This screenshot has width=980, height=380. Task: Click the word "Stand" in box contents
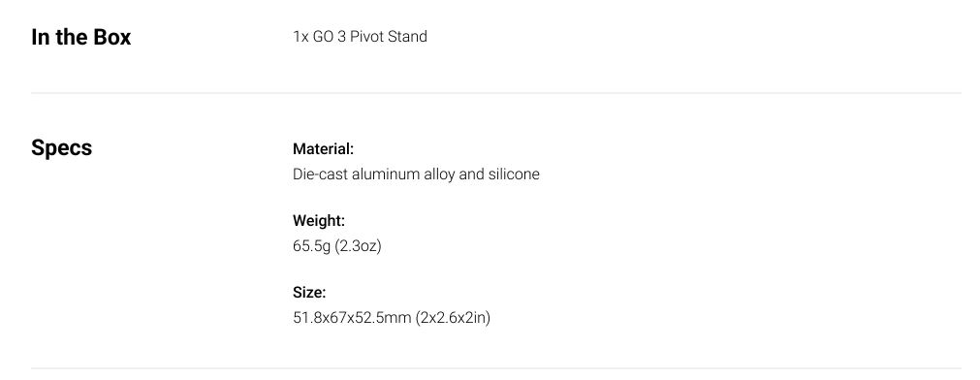coord(407,36)
